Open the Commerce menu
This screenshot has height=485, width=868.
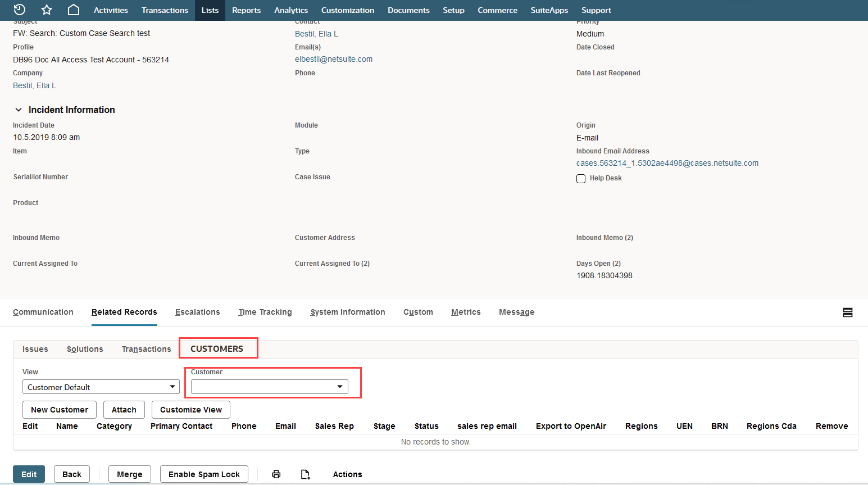[497, 10]
